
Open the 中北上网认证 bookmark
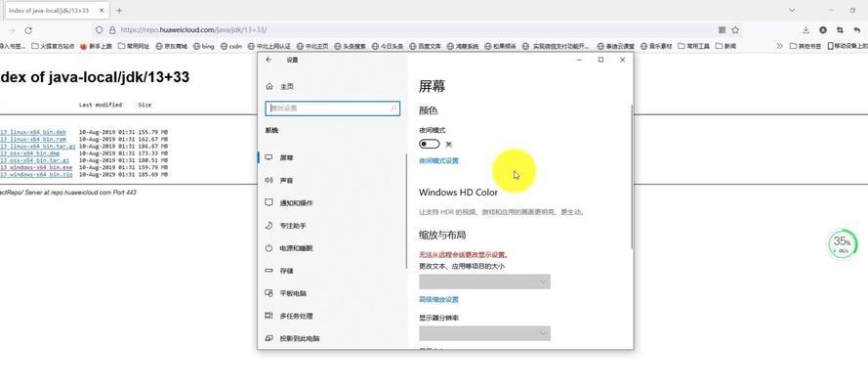tap(269, 46)
